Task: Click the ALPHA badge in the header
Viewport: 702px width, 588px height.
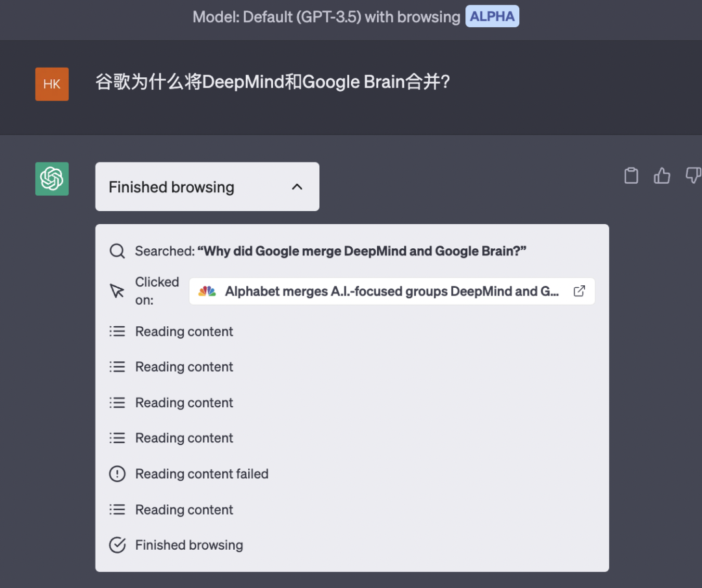Action: (492, 17)
